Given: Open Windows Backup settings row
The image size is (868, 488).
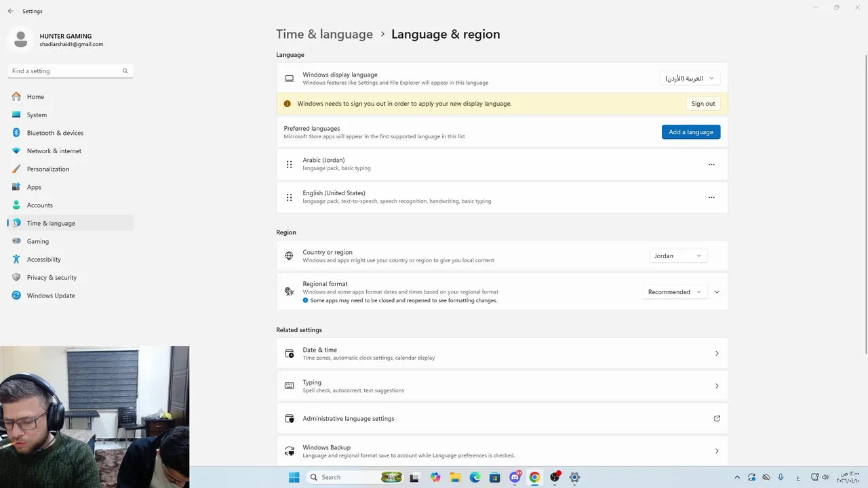Looking at the screenshot, I should click(502, 451).
